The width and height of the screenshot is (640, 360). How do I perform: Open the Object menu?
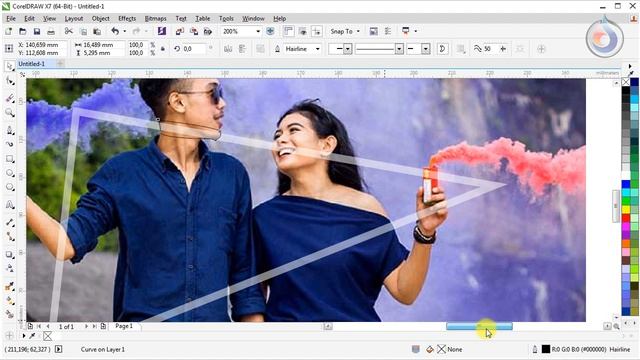100,18
